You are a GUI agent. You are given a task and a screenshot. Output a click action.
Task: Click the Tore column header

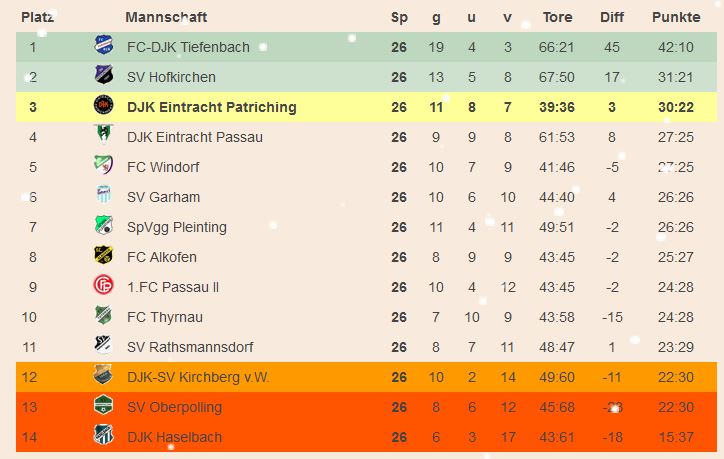(557, 17)
